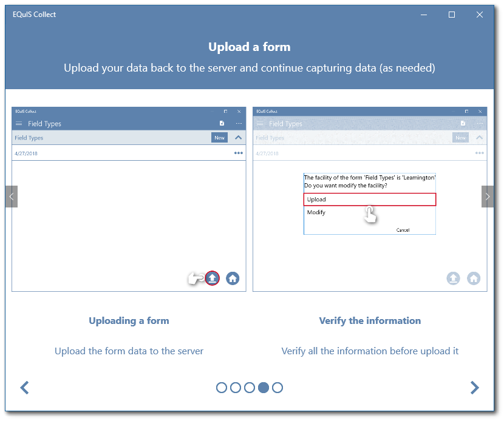504x421 pixels.
Task: Click the home icon in left screenshot
Action: (x=233, y=278)
